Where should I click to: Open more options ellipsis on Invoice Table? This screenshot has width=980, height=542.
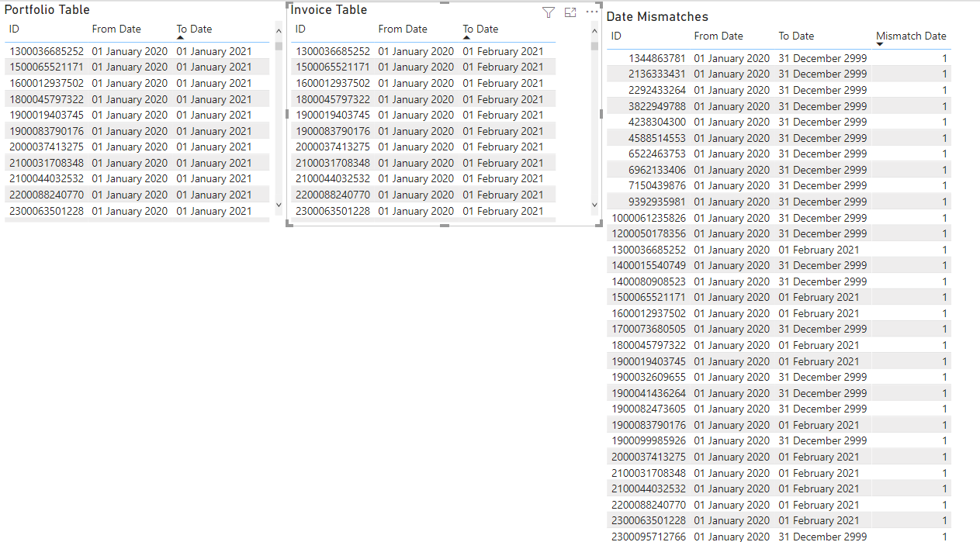(x=592, y=12)
